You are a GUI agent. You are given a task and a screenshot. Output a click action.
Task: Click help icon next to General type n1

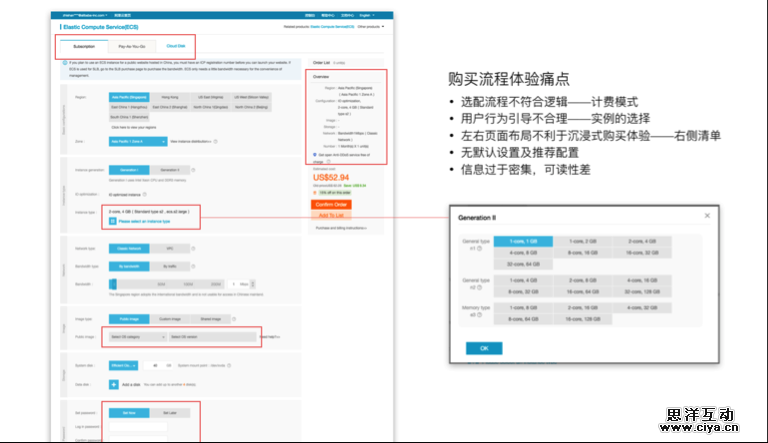pos(479,247)
